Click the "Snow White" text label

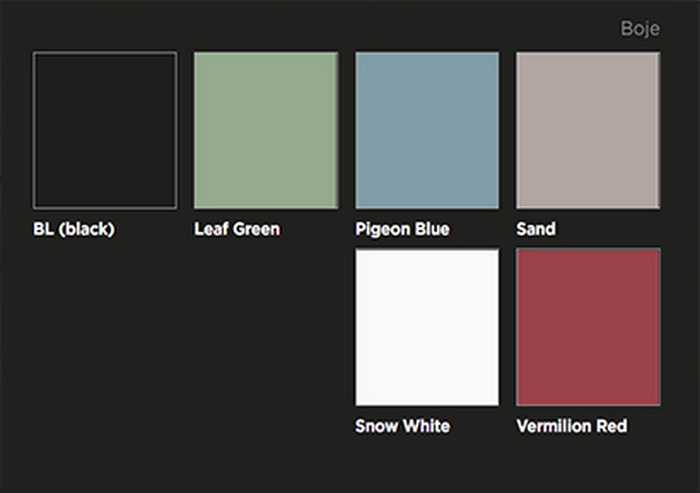[x=402, y=426]
